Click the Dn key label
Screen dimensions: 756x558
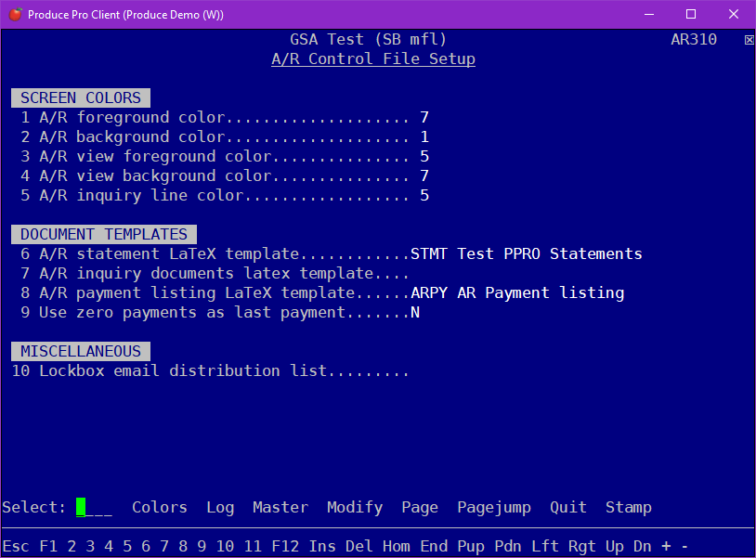click(x=642, y=547)
